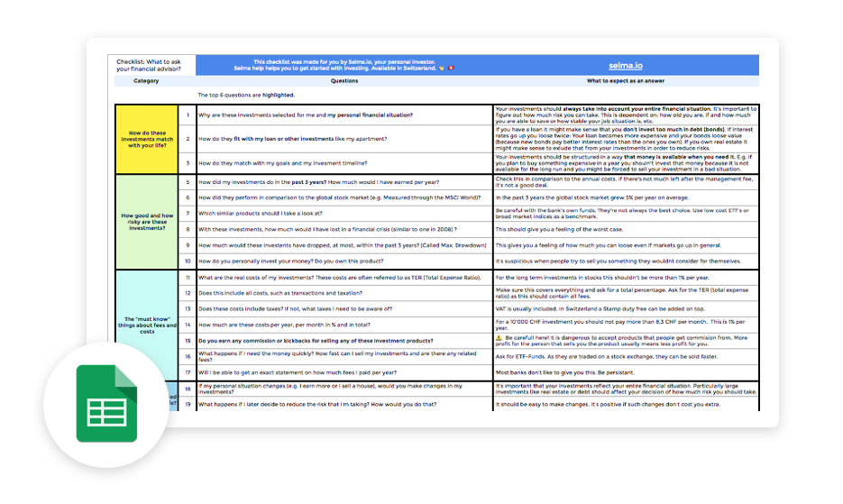Select 'What are the real costs of my investments?' cell

344,278
